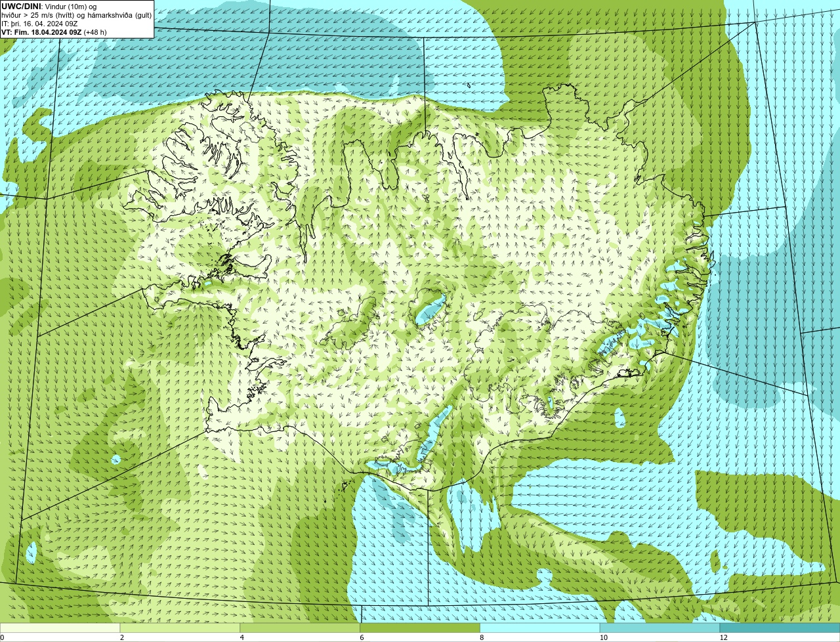Click the '6' label on the color scale
This screenshot has height=642, width=840.
coord(362,637)
